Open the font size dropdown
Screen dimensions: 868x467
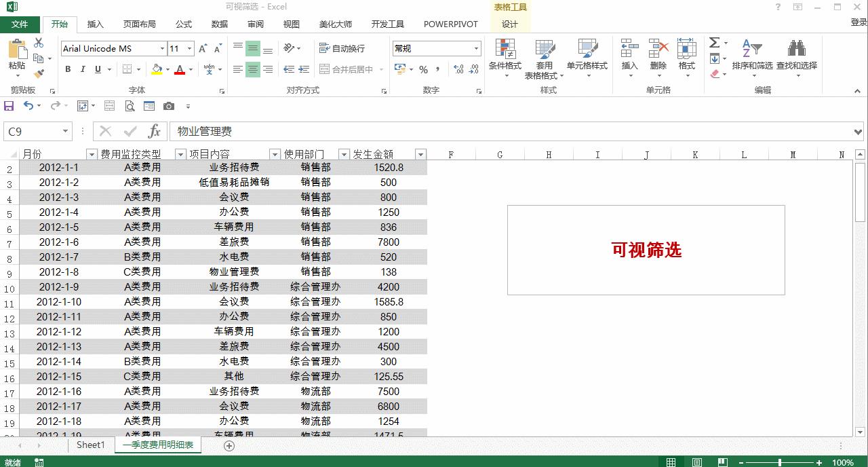click(x=189, y=48)
